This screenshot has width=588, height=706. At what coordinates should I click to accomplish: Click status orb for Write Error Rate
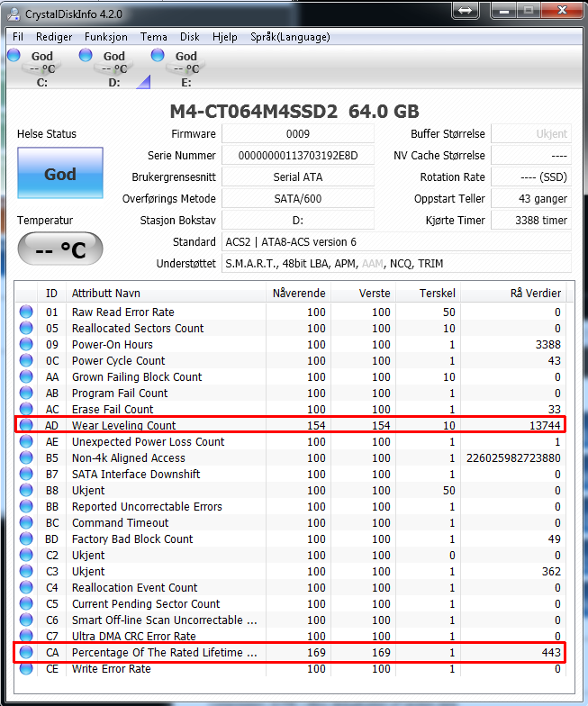26,668
